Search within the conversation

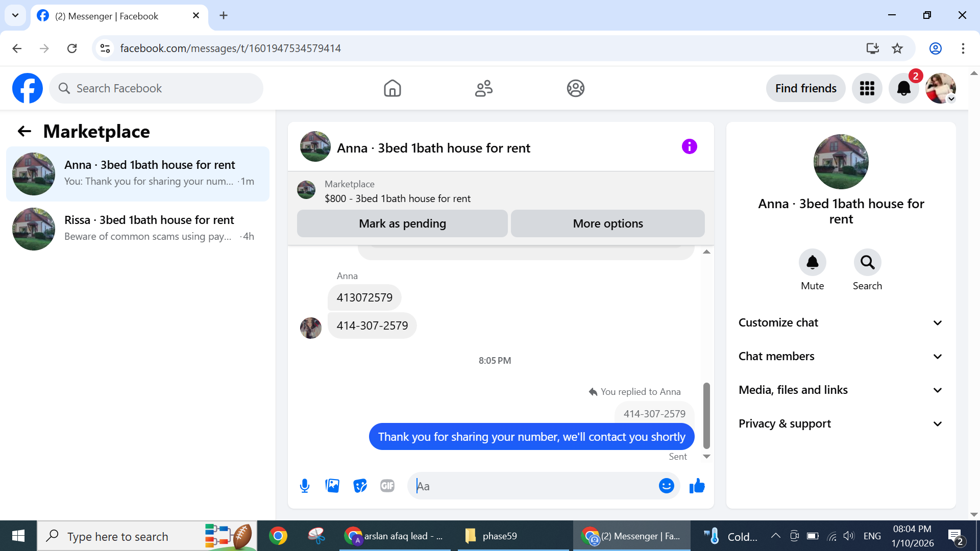(x=867, y=262)
